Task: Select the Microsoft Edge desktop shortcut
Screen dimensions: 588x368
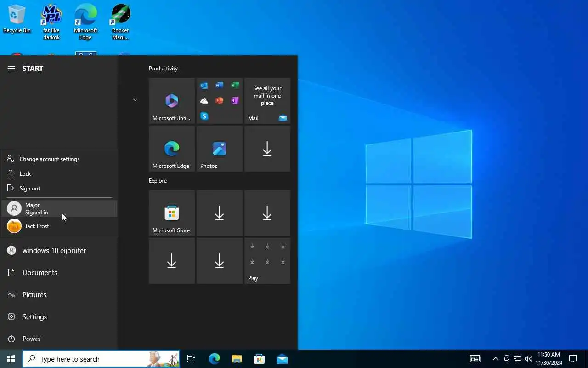Action: click(86, 22)
